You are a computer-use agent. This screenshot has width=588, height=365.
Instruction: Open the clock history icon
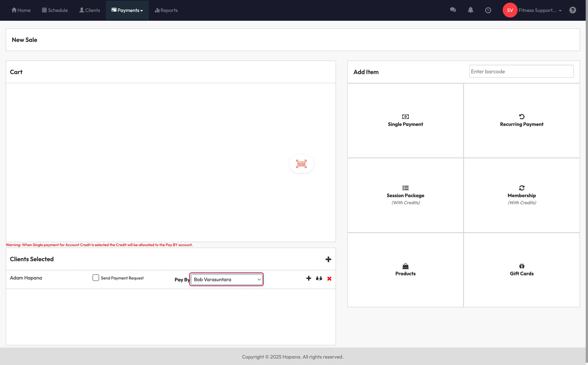pyautogui.click(x=488, y=10)
